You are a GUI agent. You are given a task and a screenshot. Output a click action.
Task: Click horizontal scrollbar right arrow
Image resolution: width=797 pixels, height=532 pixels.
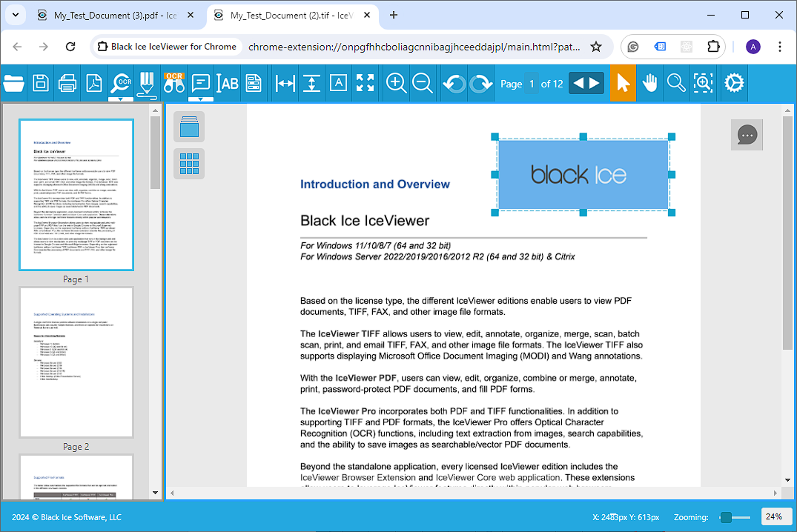pyautogui.click(x=775, y=493)
